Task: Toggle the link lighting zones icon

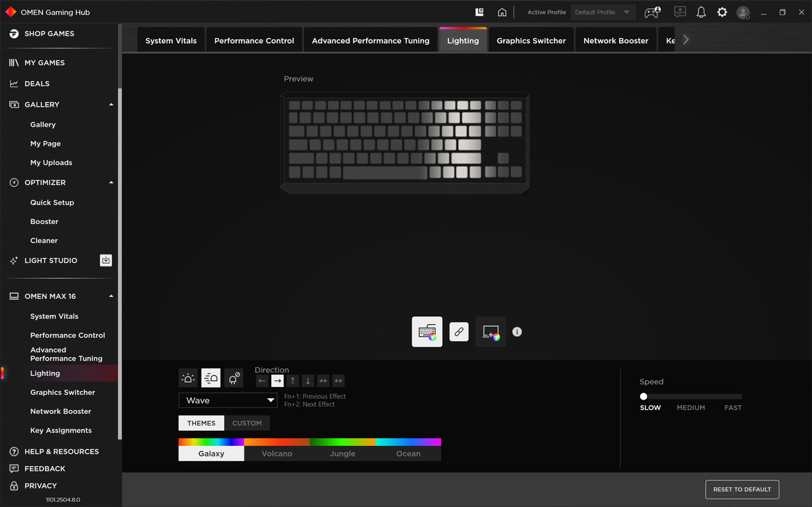Action: click(x=459, y=332)
